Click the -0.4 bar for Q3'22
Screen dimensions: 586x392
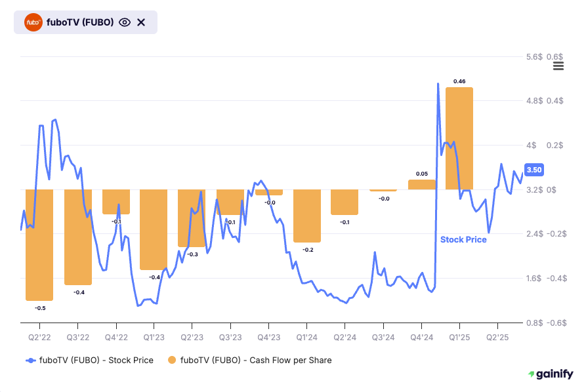tap(78, 237)
